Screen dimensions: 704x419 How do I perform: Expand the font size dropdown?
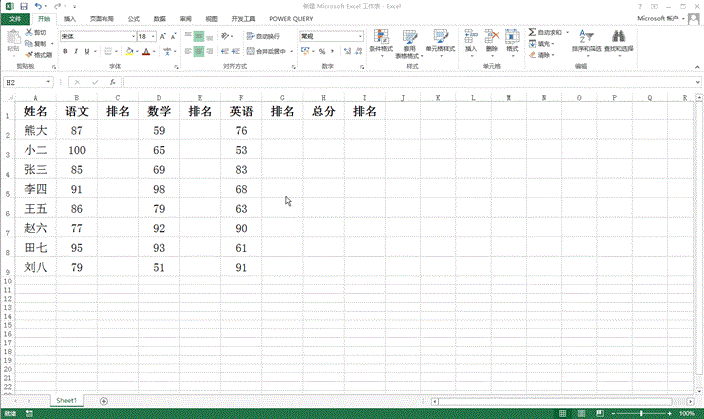coord(150,36)
